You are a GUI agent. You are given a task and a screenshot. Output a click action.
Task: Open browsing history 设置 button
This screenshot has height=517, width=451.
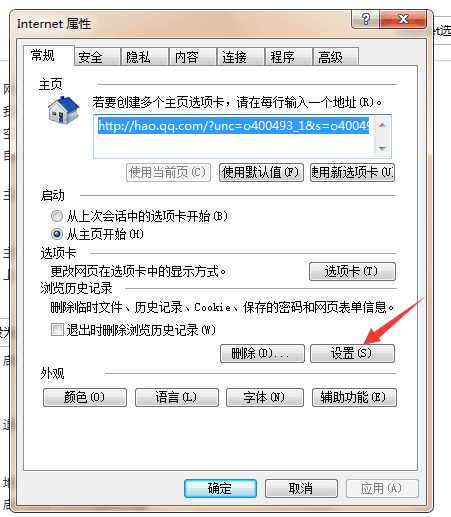(x=352, y=353)
